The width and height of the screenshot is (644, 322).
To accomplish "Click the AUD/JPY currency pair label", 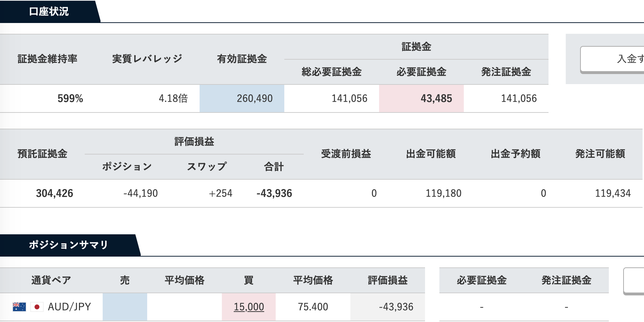I will pos(69,307).
